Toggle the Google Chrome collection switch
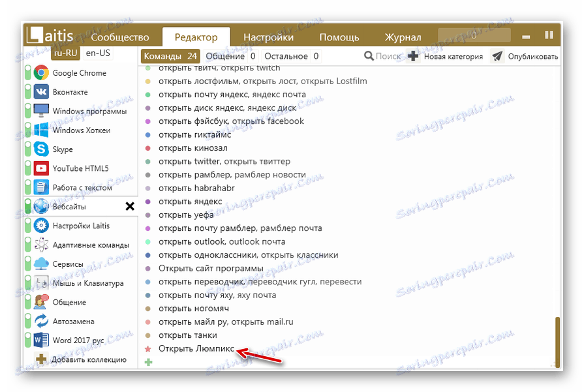 28,73
